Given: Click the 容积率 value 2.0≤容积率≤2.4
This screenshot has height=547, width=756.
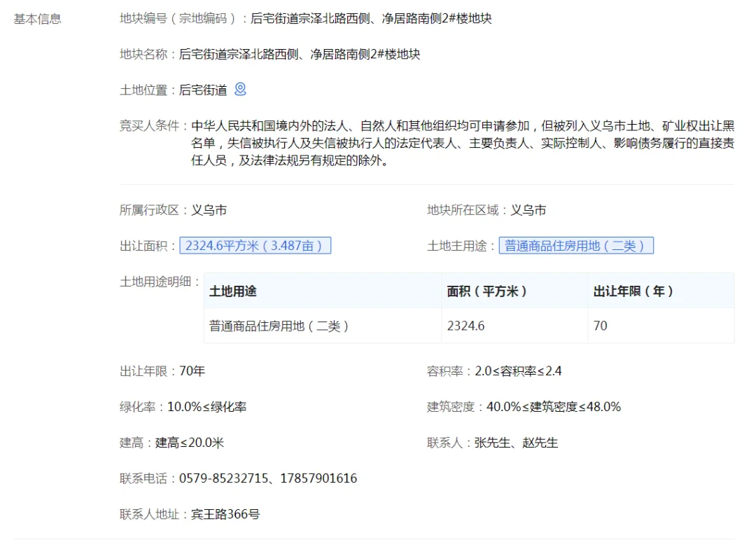Looking at the screenshot, I should (518, 371).
